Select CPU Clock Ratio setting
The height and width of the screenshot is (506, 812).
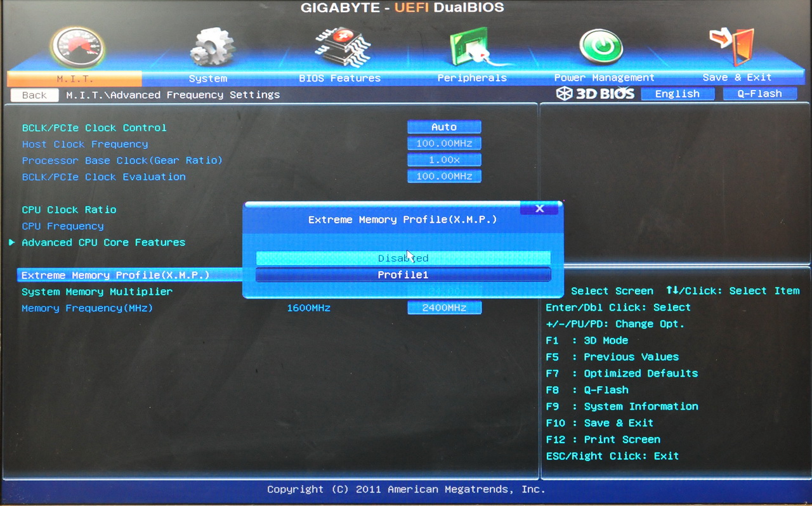[x=69, y=209]
